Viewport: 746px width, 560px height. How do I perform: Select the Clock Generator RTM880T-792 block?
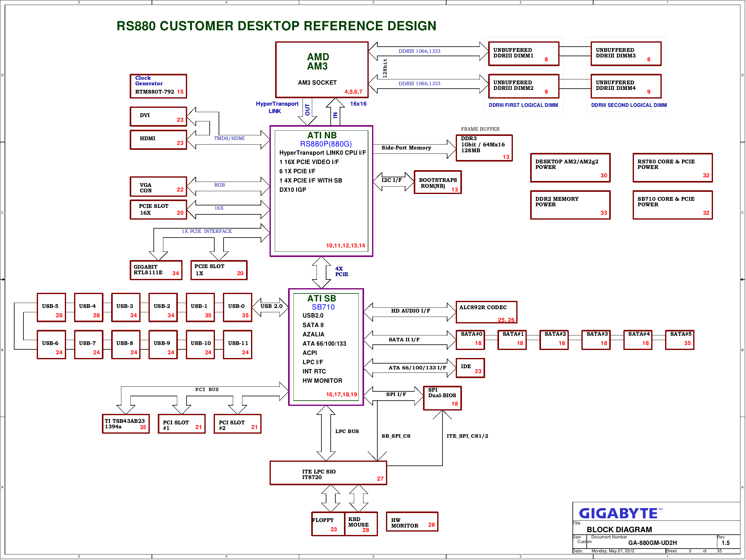click(x=158, y=86)
